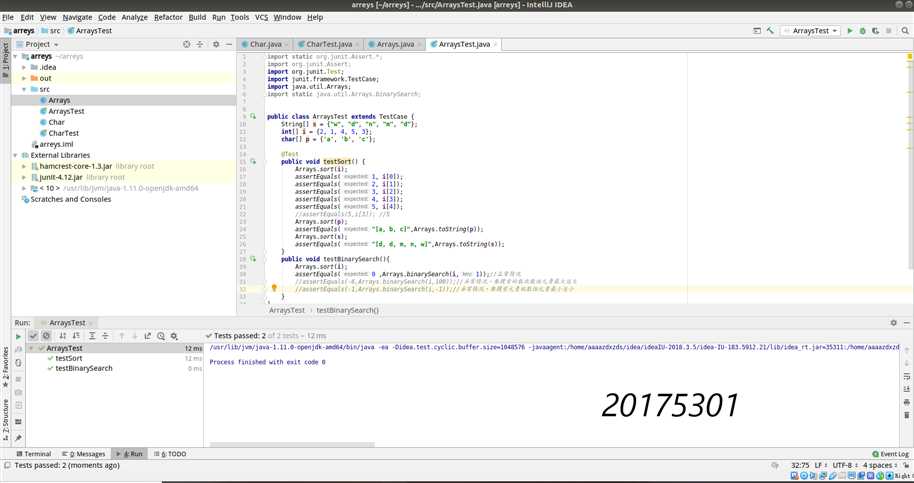Toggle the 2: Favorites side tool button
This screenshot has width=914, height=483.
pos(5,367)
